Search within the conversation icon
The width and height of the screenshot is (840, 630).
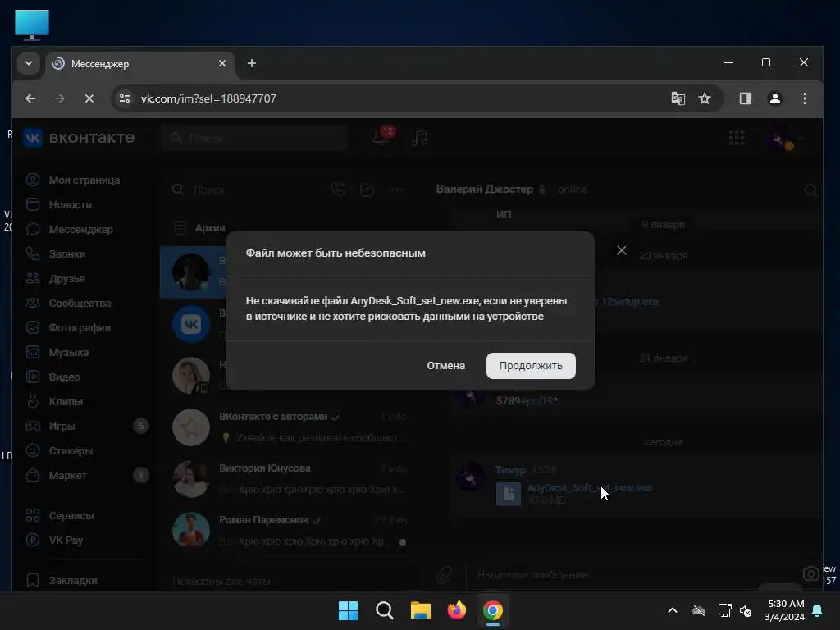point(810,190)
